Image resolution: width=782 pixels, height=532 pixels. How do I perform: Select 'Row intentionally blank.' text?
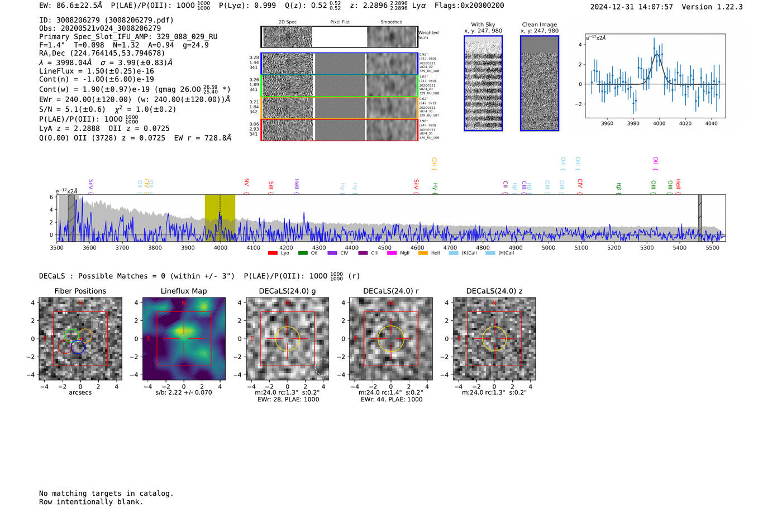pyautogui.click(x=91, y=501)
